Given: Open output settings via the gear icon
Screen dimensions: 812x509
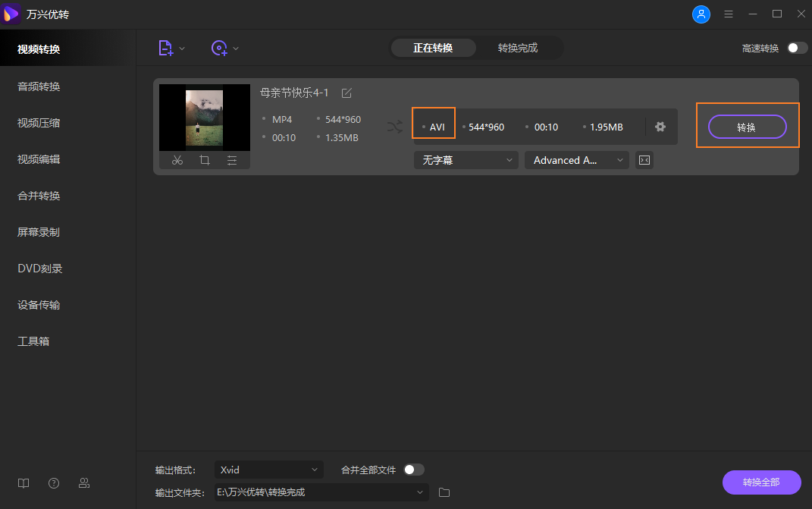Looking at the screenshot, I should (x=660, y=127).
